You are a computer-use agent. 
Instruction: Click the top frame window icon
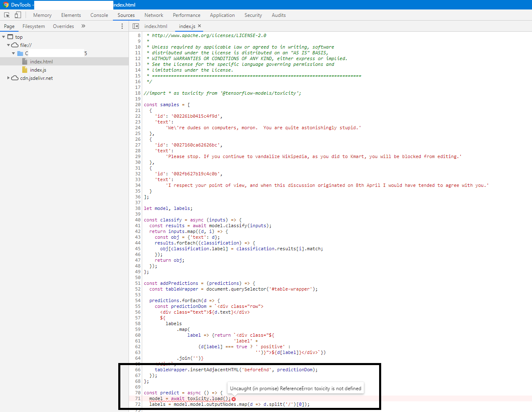tap(10, 37)
